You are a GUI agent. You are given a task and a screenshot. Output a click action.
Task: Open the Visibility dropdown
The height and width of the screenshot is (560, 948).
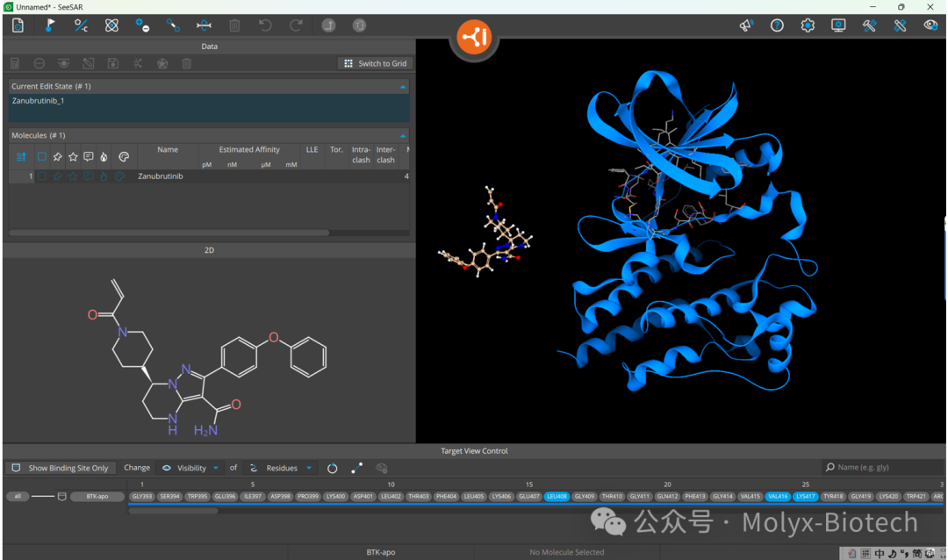click(190, 468)
